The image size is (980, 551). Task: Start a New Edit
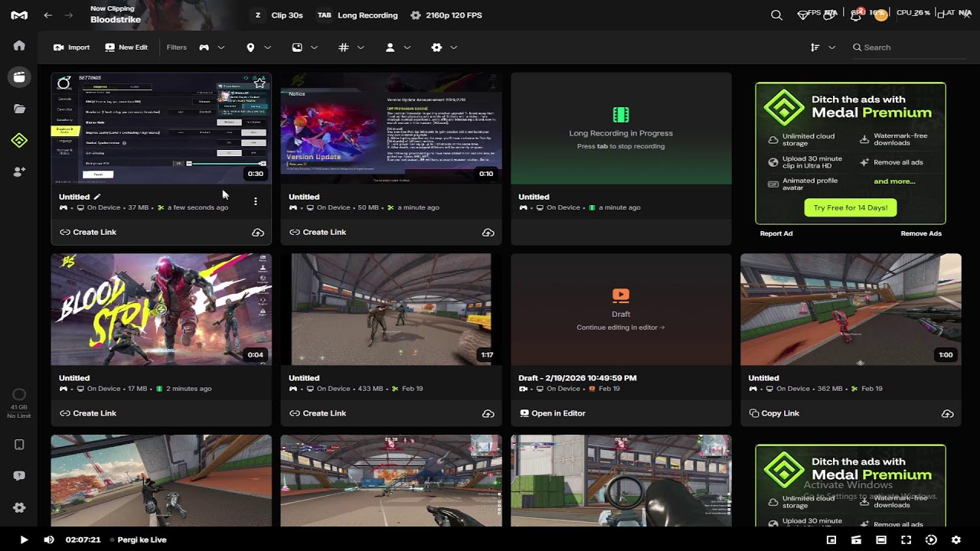pyautogui.click(x=126, y=47)
